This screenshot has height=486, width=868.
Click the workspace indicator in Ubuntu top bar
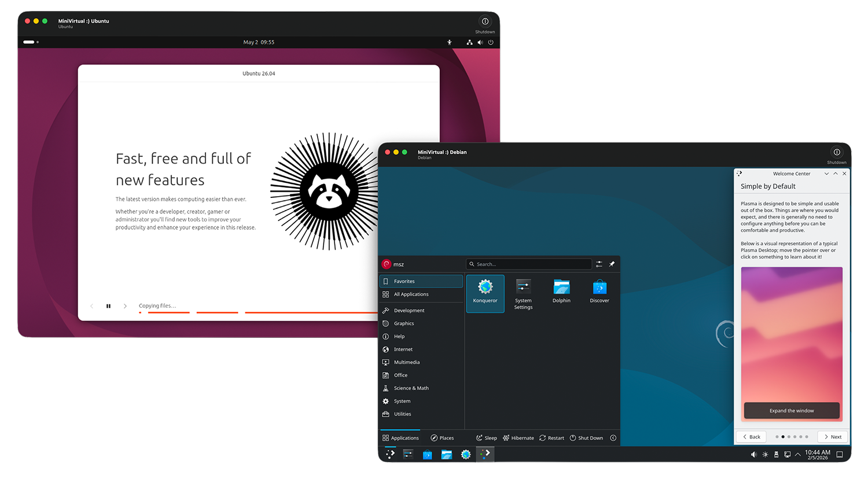click(31, 42)
